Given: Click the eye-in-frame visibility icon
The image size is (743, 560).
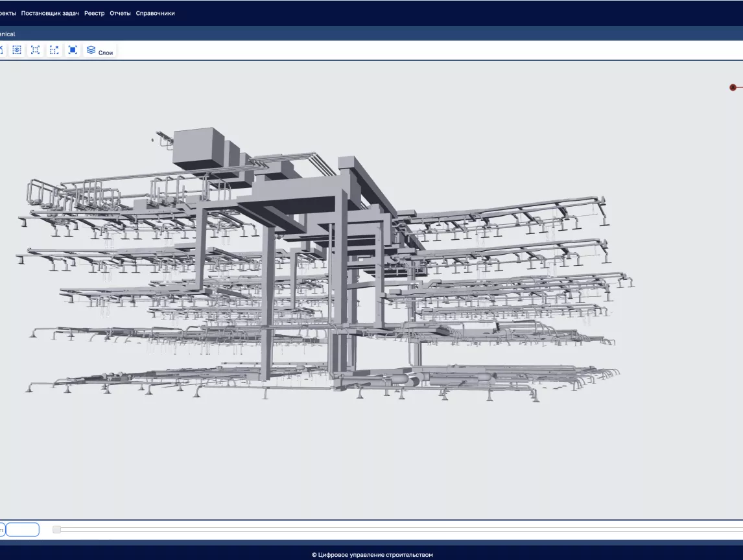Looking at the screenshot, I should (17, 50).
